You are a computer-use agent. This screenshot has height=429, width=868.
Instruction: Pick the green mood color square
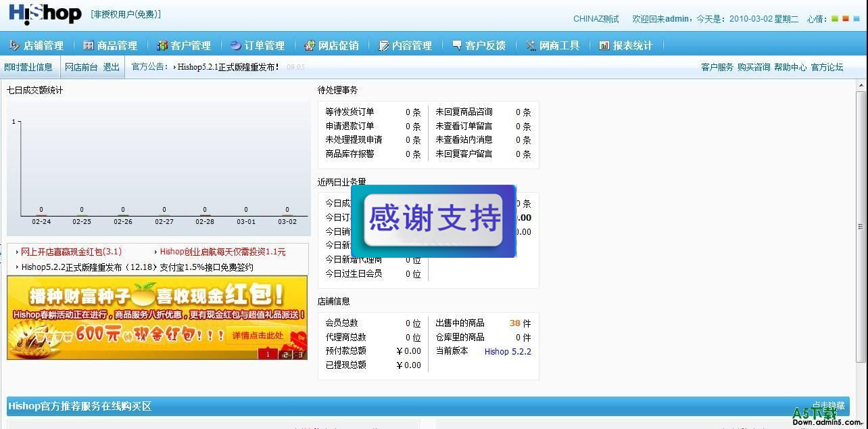[x=835, y=19]
